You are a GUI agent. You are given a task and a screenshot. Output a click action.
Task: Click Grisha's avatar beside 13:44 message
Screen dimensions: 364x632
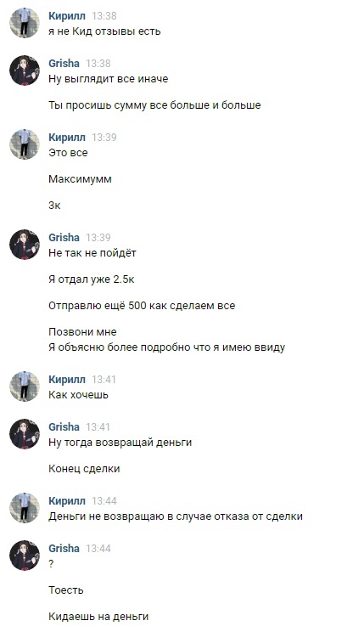(x=25, y=556)
